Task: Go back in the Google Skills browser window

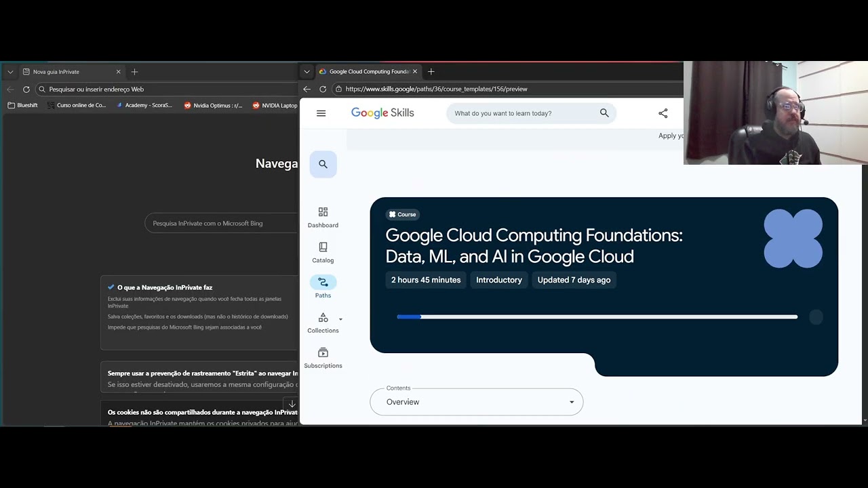Action: coord(307,89)
